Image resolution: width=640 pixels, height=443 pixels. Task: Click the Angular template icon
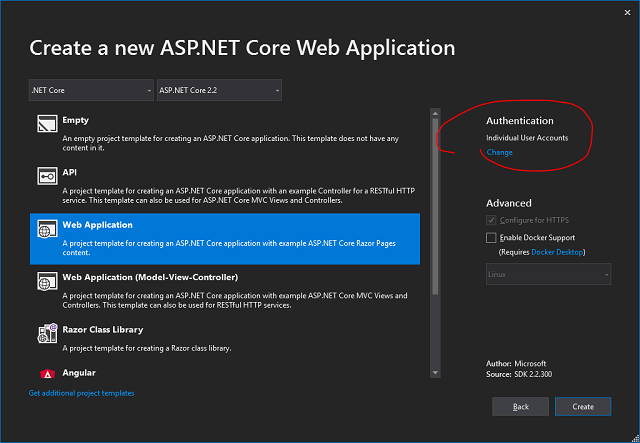(46, 373)
